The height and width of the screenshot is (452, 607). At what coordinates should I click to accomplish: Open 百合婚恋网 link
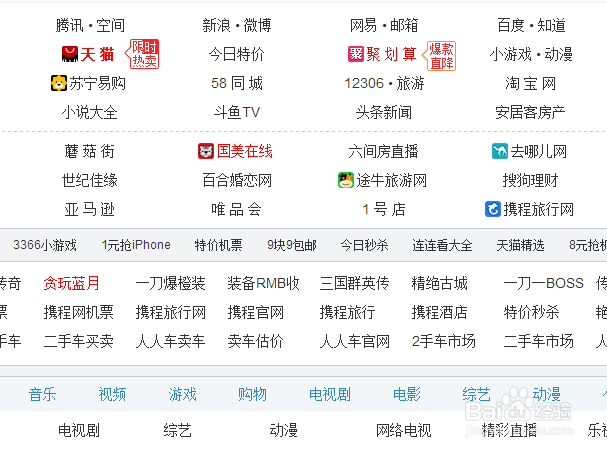237,180
